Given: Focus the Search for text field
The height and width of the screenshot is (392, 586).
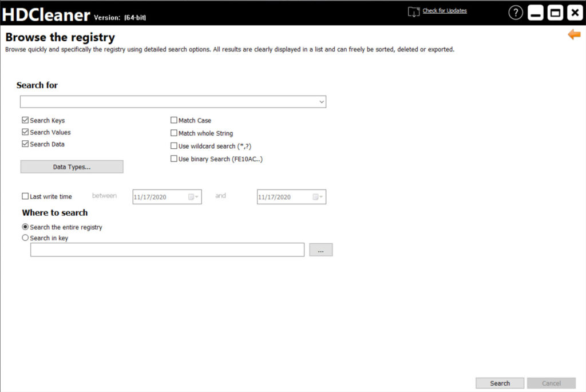Looking at the screenshot, I should click(x=173, y=102).
